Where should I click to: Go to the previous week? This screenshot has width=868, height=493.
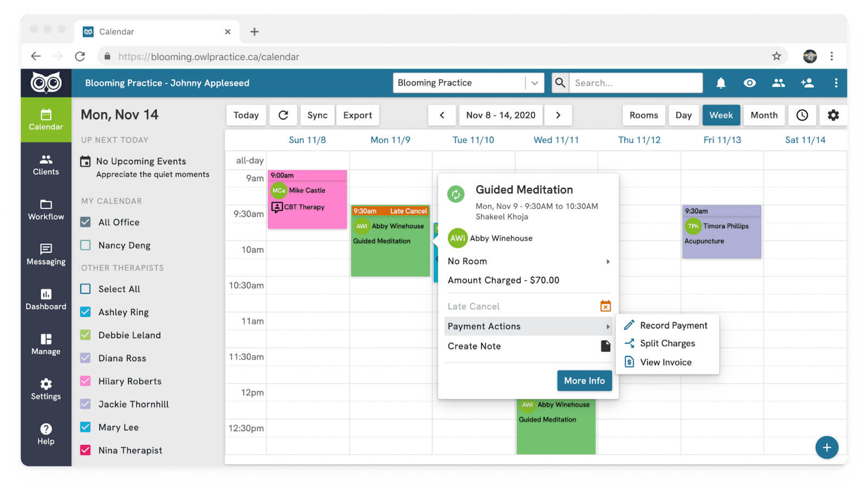[442, 115]
